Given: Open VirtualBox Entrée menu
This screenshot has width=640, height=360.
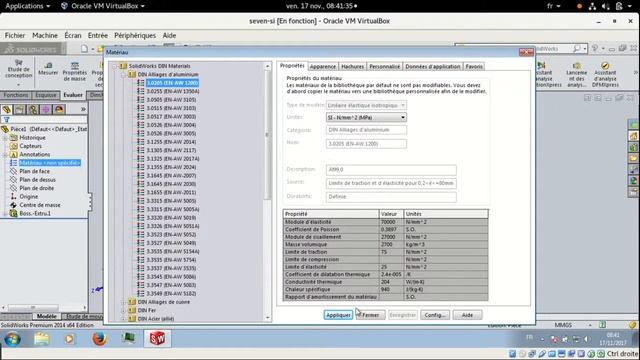Looking at the screenshot, I should click(x=98, y=36).
